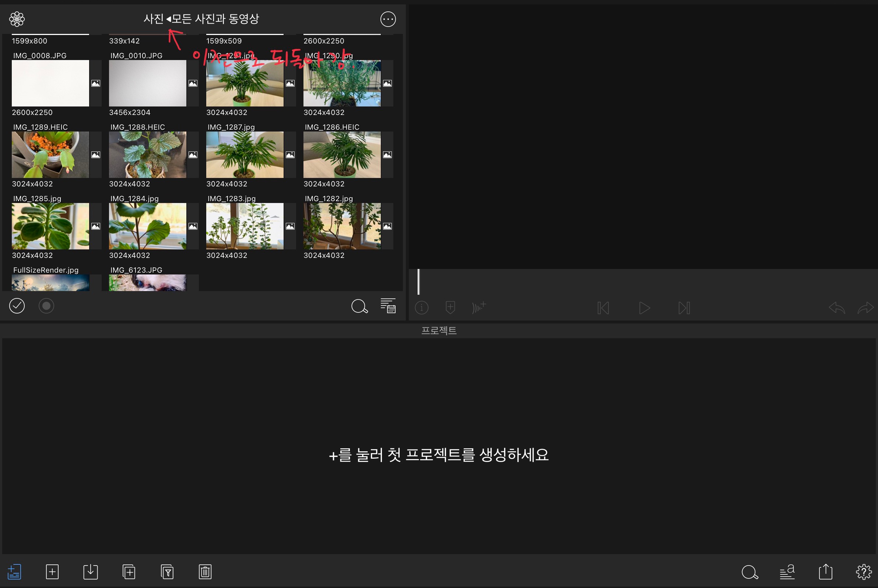This screenshot has height=588, width=878.
Task: Expand the 모든 사진과 동영상 album breadcrumb
Action: point(215,19)
